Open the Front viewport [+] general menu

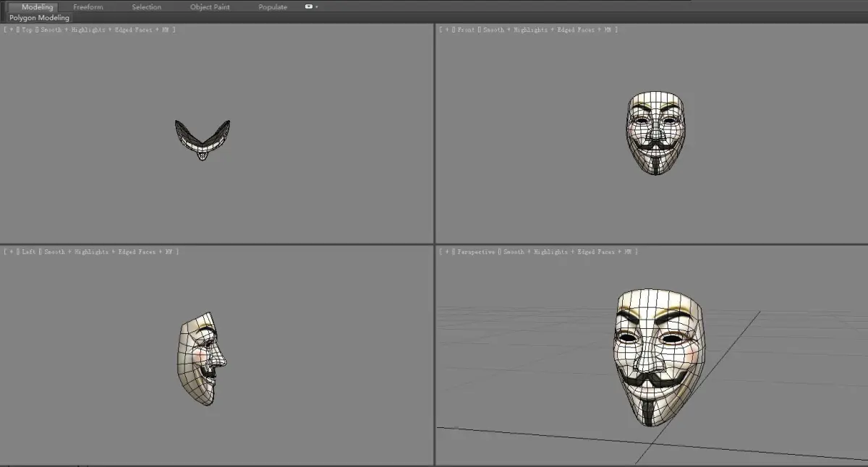446,30
